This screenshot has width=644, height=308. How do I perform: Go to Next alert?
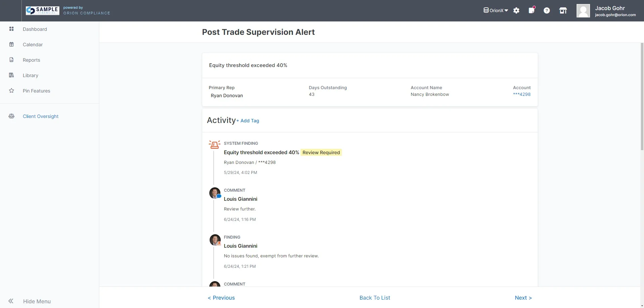pyautogui.click(x=523, y=298)
